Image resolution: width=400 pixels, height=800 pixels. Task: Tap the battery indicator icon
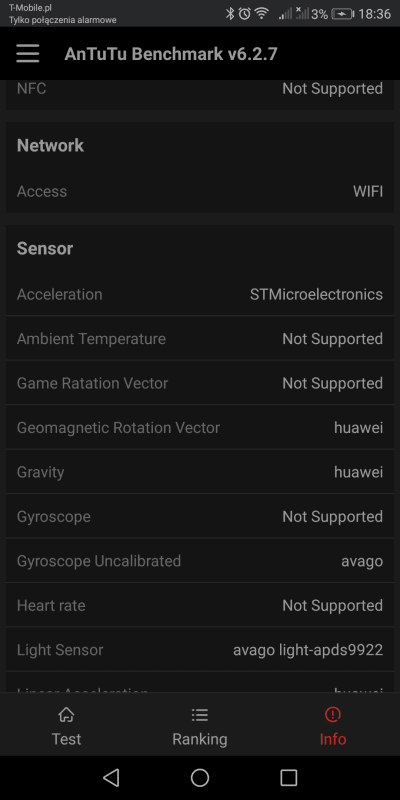coord(342,14)
